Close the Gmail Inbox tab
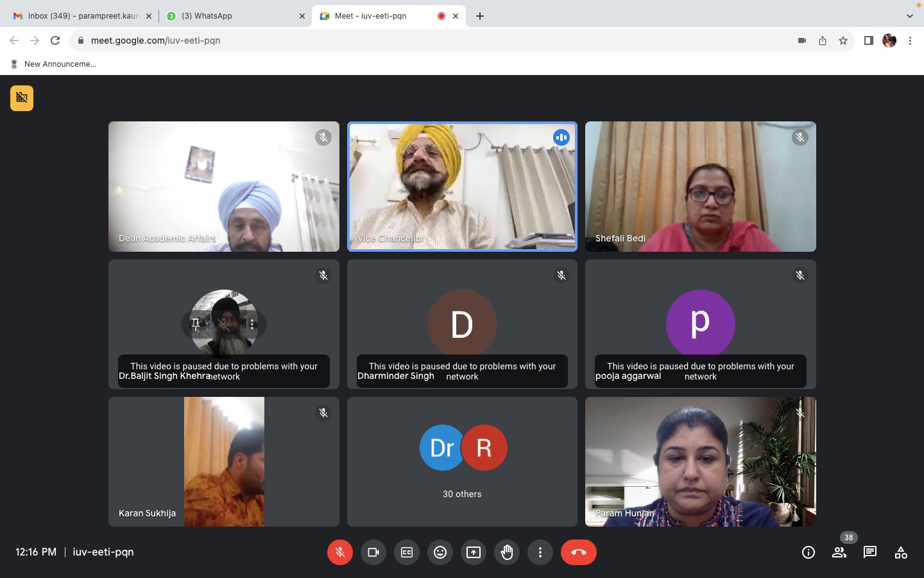Image resolution: width=924 pixels, height=578 pixels. point(149,16)
